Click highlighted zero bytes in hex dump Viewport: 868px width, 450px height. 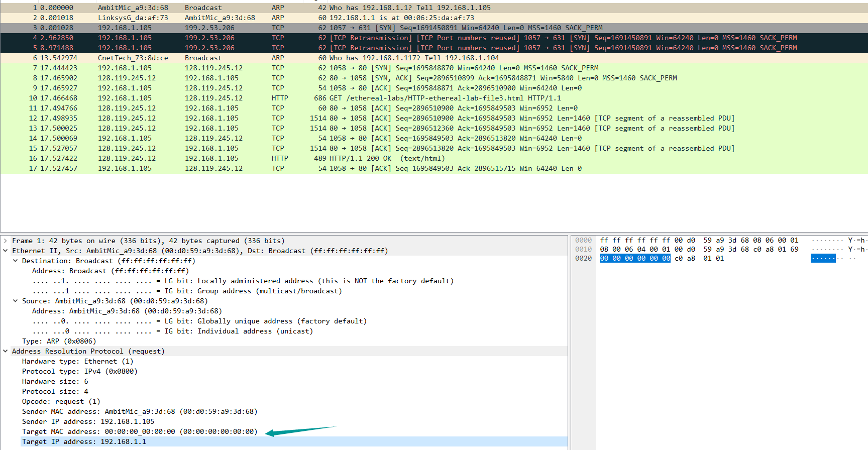coord(635,259)
